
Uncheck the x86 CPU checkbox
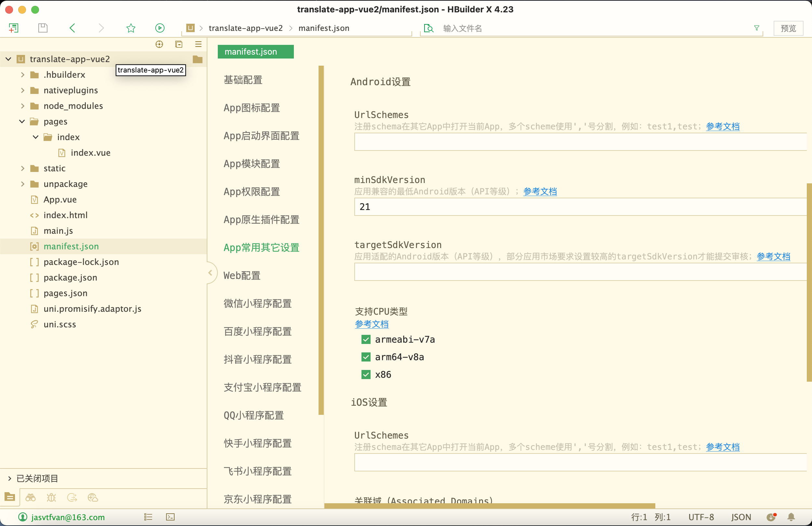tap(366, 375)
